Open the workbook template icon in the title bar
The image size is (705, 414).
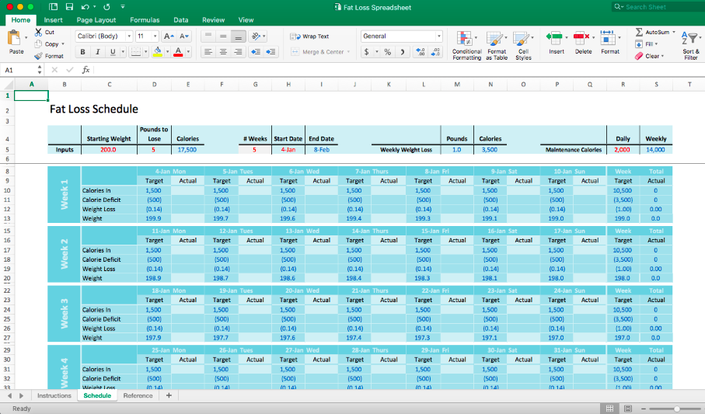(53, 7)
